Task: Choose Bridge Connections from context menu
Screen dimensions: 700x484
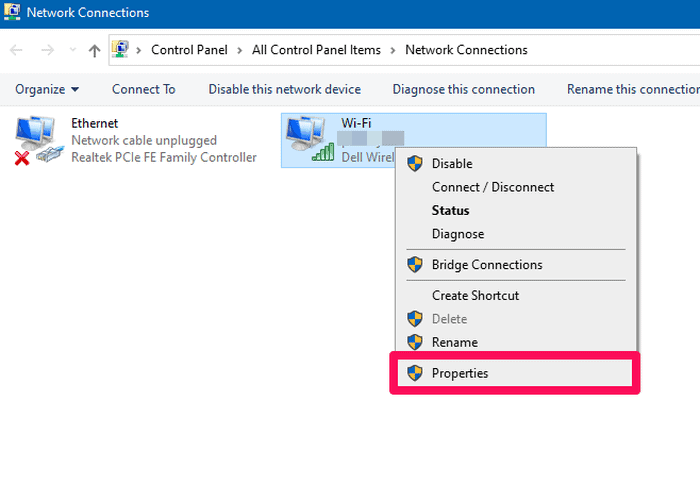Action: tap(487, 265)
